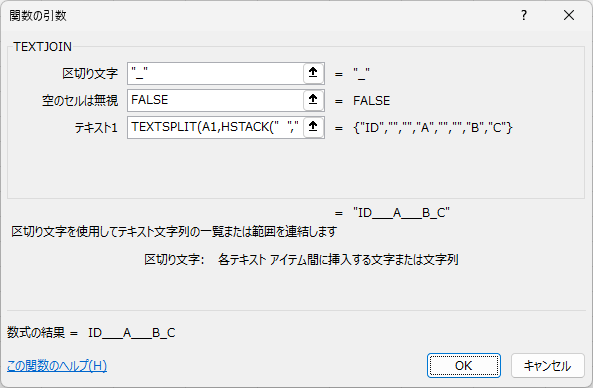Viewport: 593px width, 388px height.
Task: Collapse dialog using 区切り文字 range-select arrow
Action: point(313,73)
